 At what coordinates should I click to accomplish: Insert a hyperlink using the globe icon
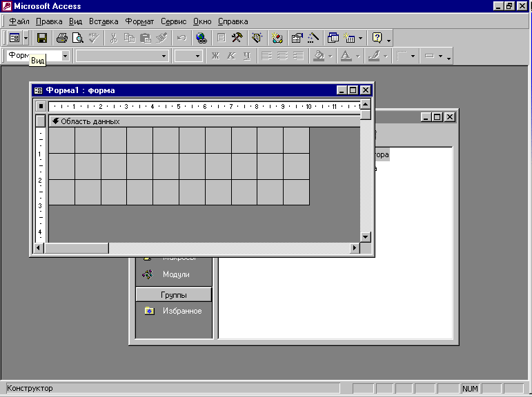(201, 38)
